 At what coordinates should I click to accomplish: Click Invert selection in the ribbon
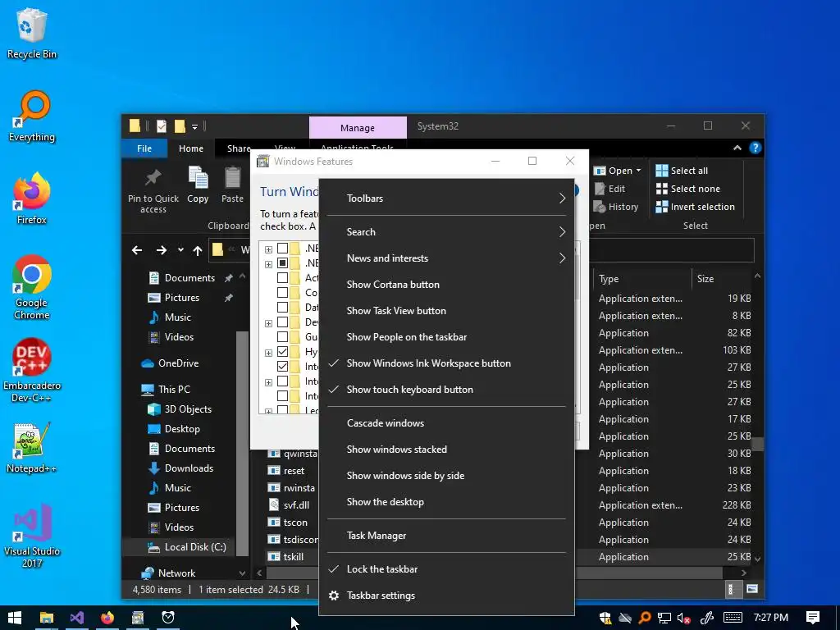[696, 207]
